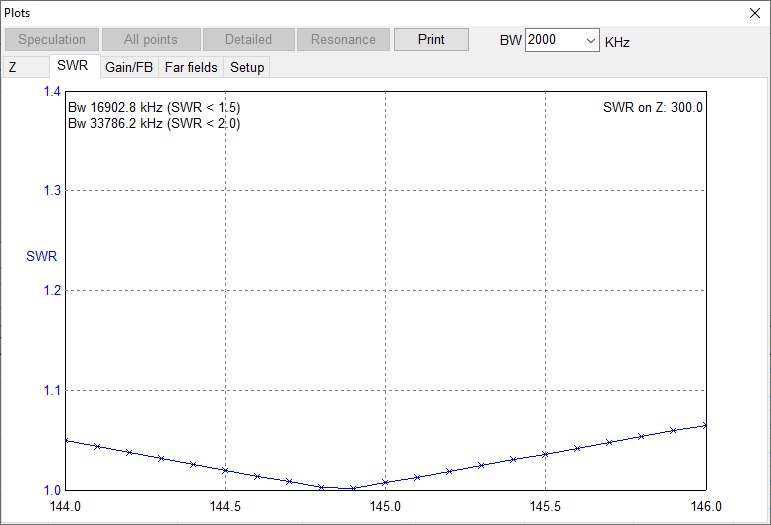771x525 pixels.
Task: Expand the BW dropdown arrow
Action: pyautogui.click(x=589, y=41)
